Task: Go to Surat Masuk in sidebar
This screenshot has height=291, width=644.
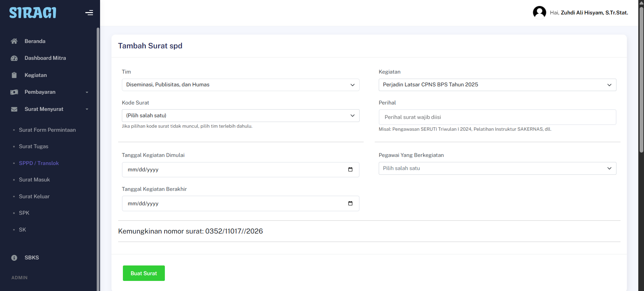Action: point(34,180)
